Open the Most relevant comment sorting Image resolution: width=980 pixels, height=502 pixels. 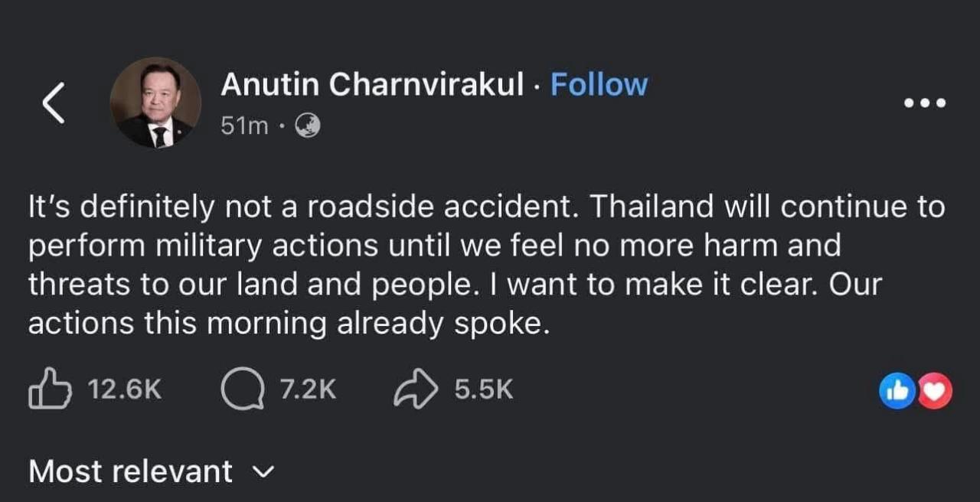(x=130, y=471)
